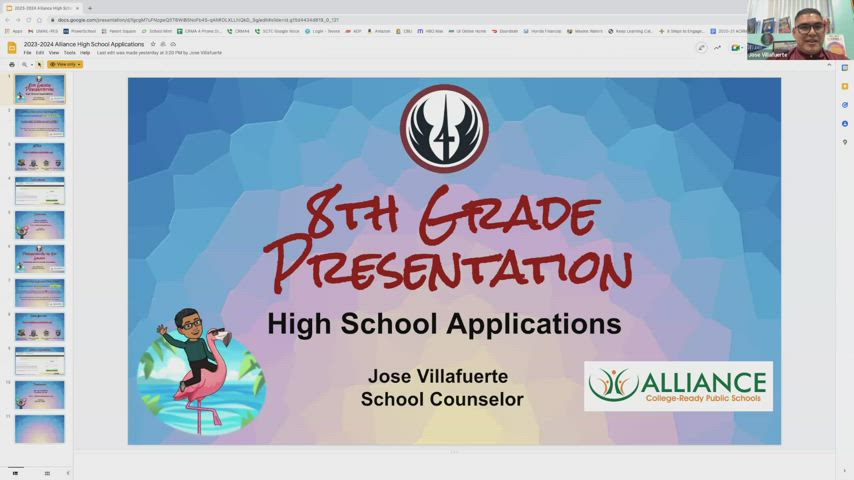Expand the side panel arrow at bottom right
854x480 pixels.
pos(845,470)
